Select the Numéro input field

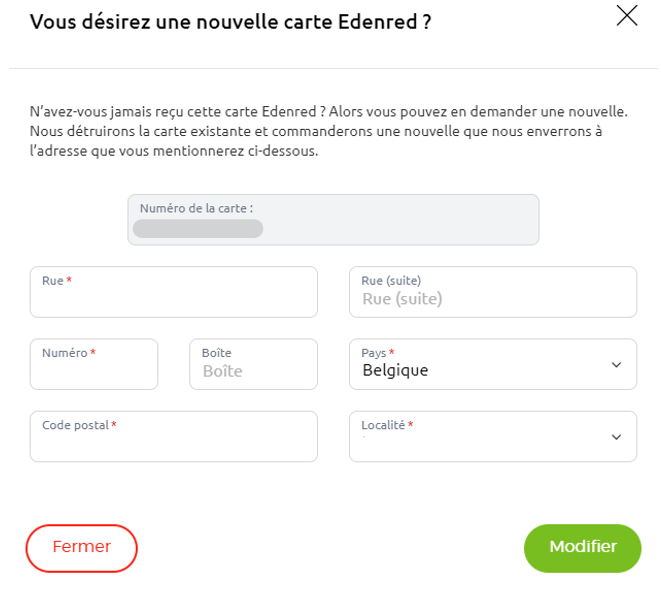tap(94, 369)
